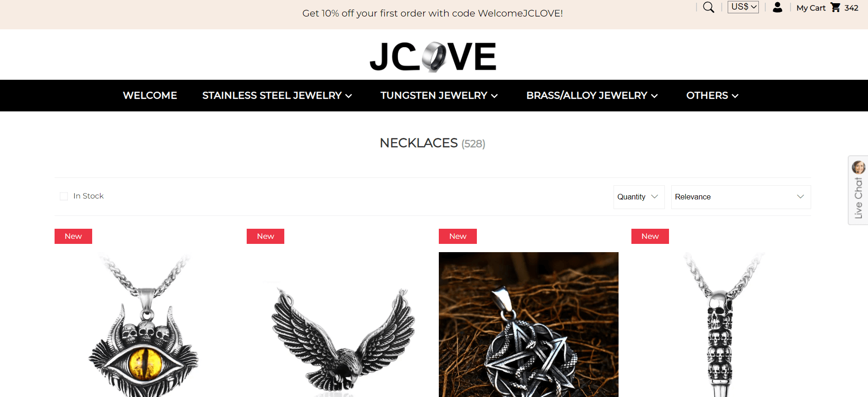Expand Brass/Alloy Jewelry menu
Screen dimensions: 868x397
(592, 95)
